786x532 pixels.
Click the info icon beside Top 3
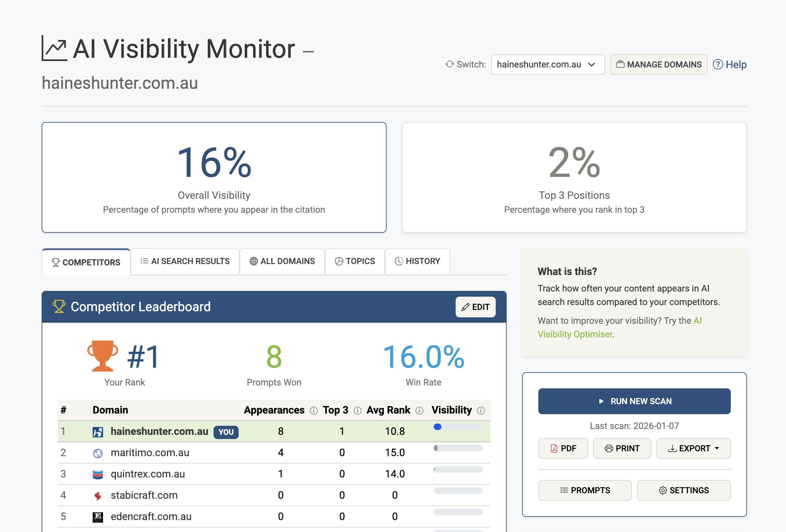pyautogui.click(x=357, y=410)
